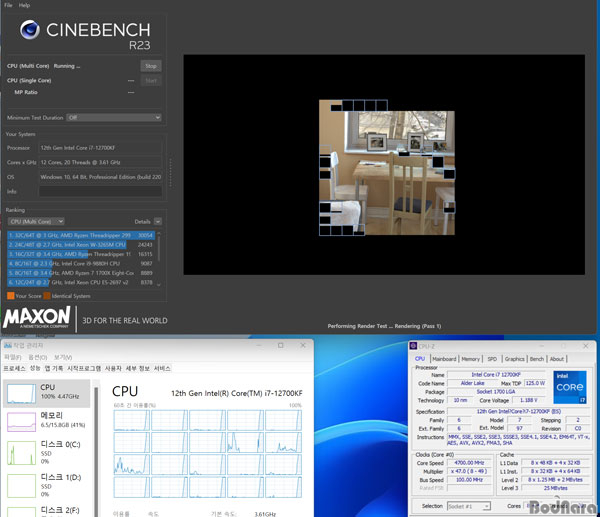The image size is (600, 517).
Task: Select the Intel Xeon E5-2697 v2 ranking row
Action: 81,282
